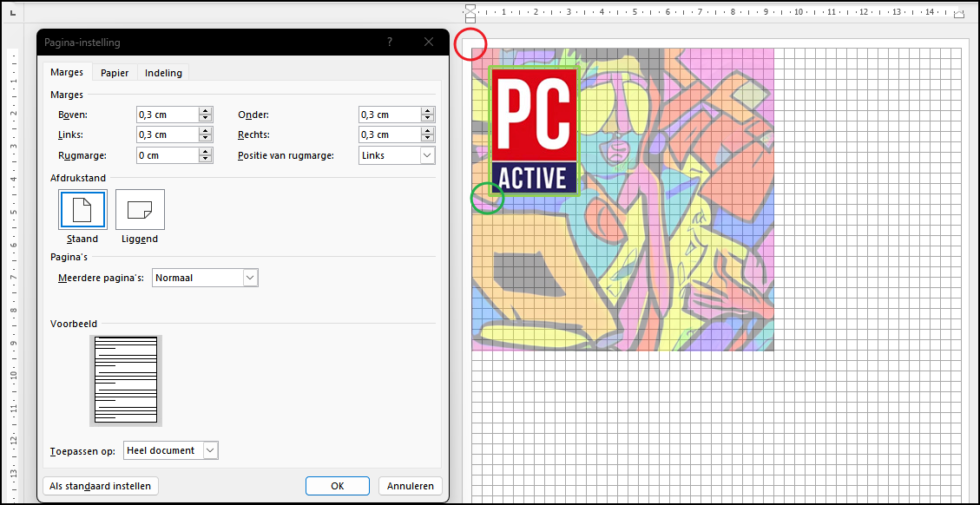Screen dimensions: 980x505
Task: Increase the Links margin with up arrow
Action: (x=205, y=131)
